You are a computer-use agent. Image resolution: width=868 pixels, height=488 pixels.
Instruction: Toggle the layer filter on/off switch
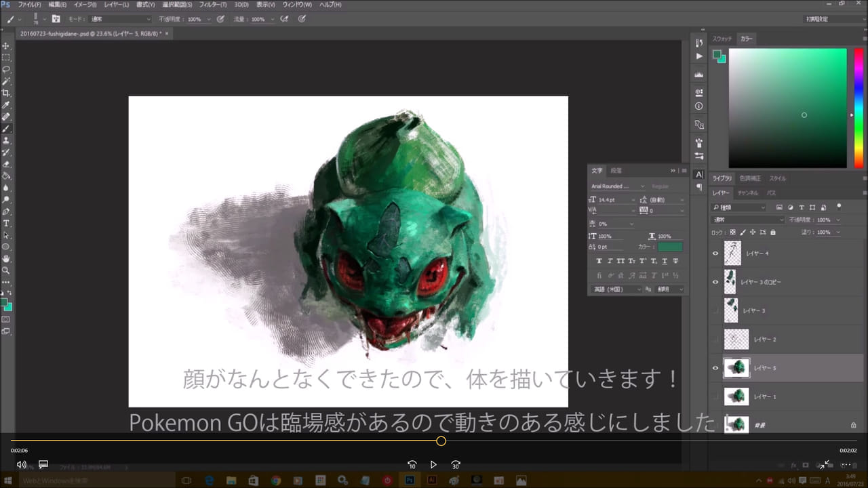[839, 206]
